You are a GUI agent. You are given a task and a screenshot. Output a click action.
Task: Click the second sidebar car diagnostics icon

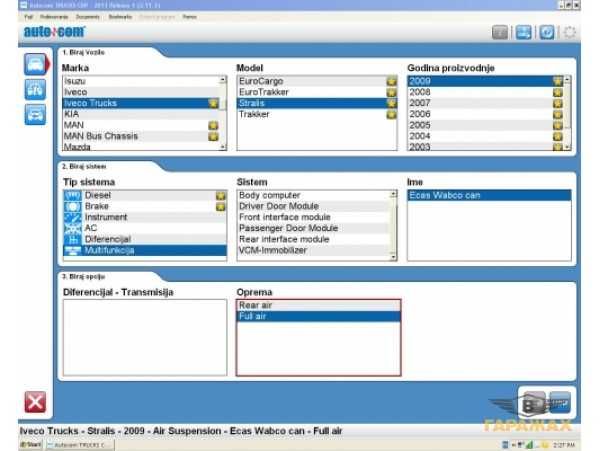pyautogui.click(x=35, y=90)
